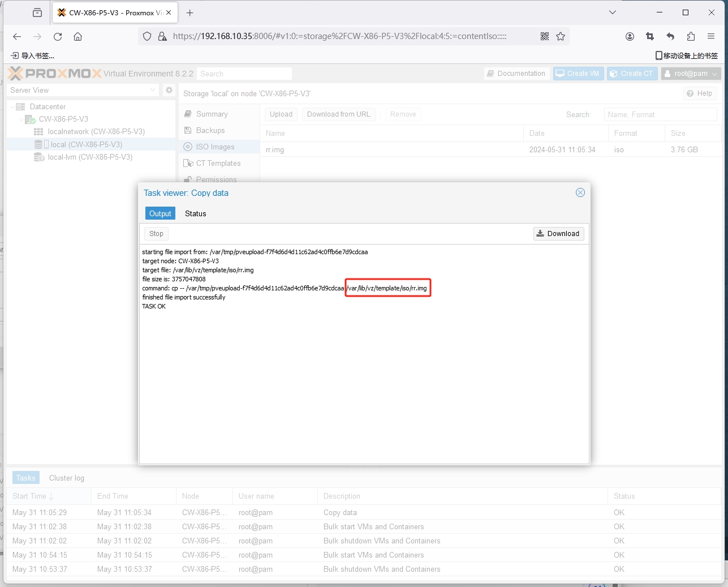This screenshot has width=728, height=587.
Task: Open the 导入书签 bookmarks import item
Action: (33, 55)
